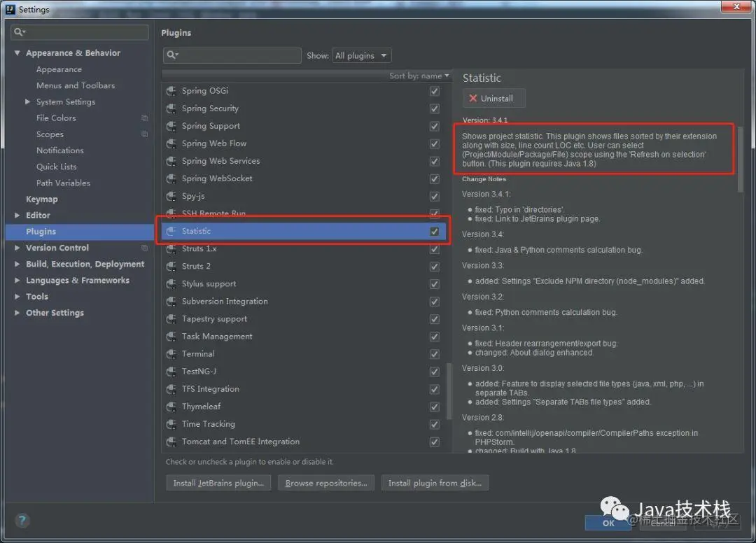Click the Struts 1.x plugin icon
The height and width of the screenshot is (543, 756).
coord(171,248)
